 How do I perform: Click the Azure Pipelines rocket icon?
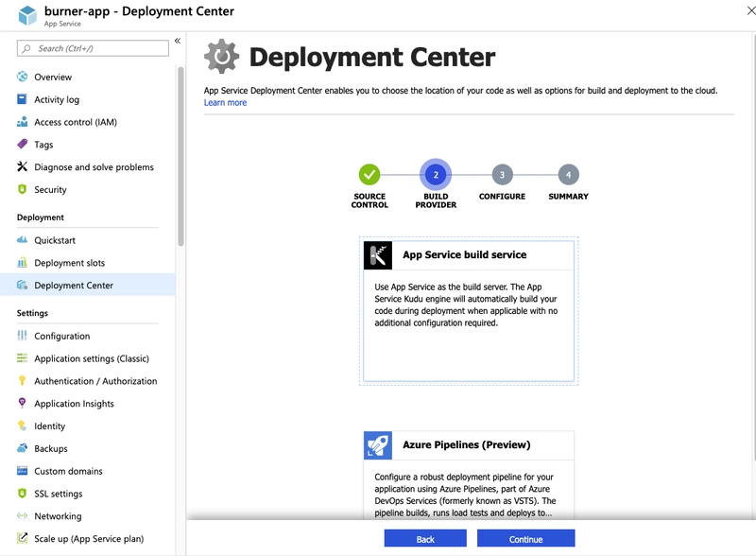tap(377, 445)
